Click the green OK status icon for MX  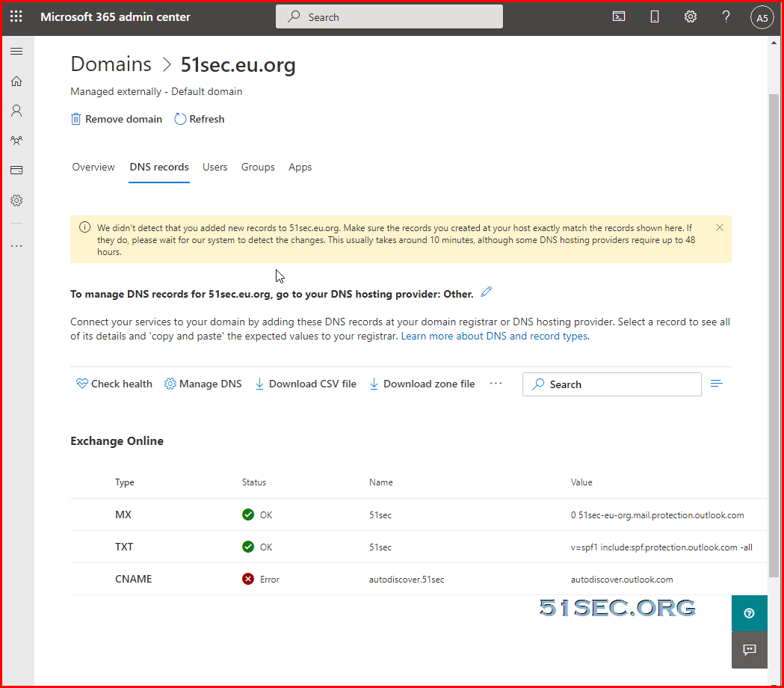tap(248, 515)
